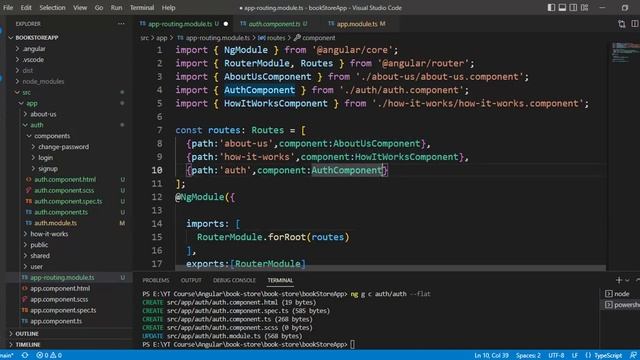Expand signup folder
This screenshot has width=640, height=360.
[x=48, y=169]
